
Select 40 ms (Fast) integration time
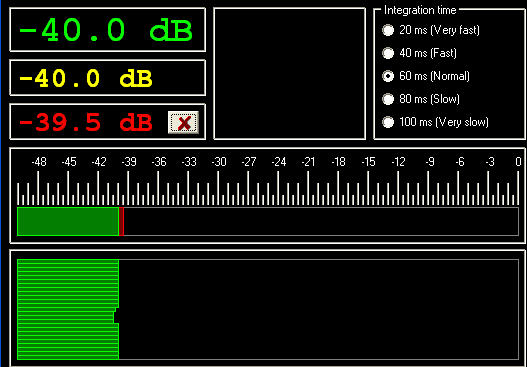click(x=419, y=53)
